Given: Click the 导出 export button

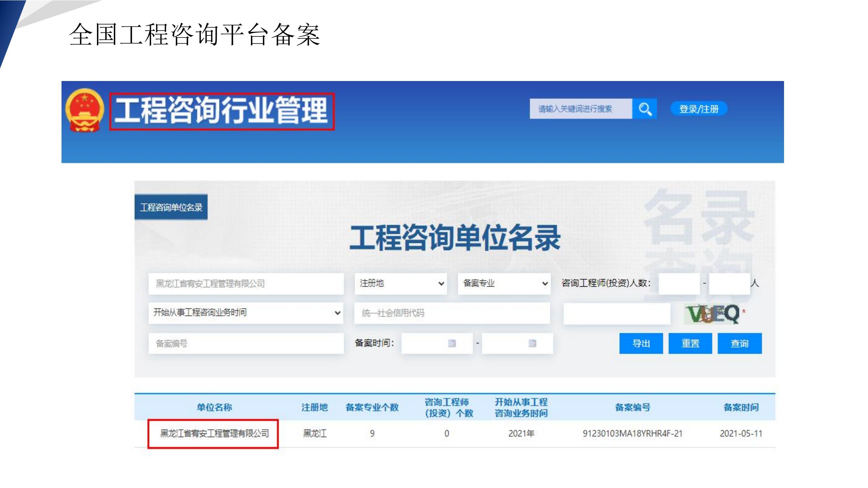Looking at the screenshot, I should [641, 344].
